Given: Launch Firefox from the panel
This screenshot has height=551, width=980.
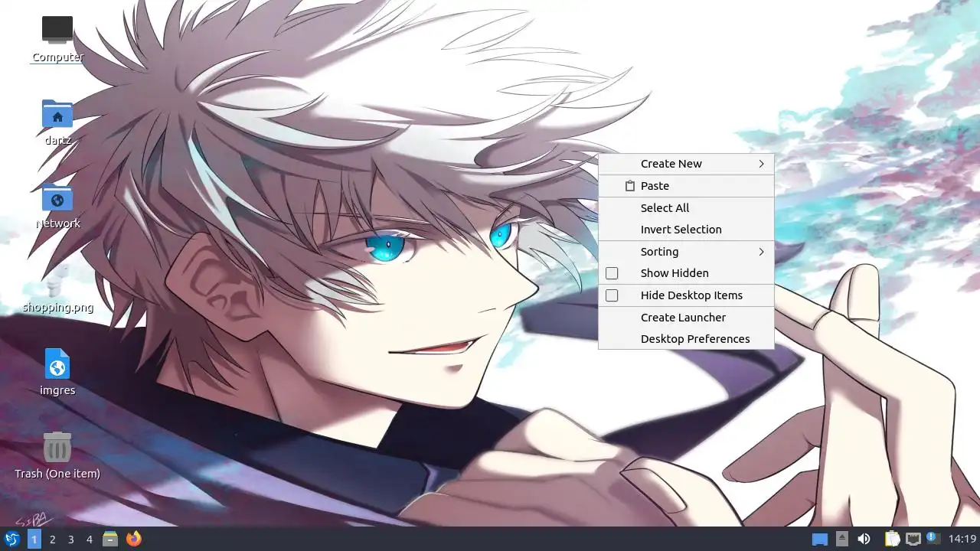Looking at the screenshot, I should coord(134,540).
